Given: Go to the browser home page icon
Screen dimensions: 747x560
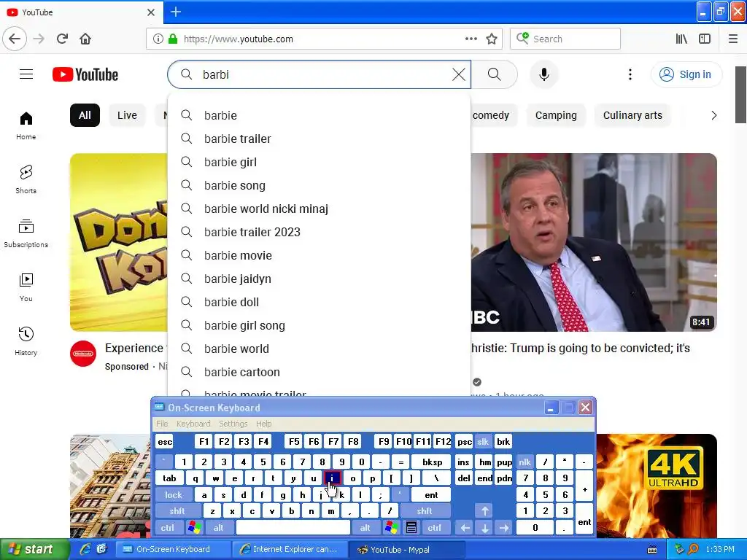Looking at the screenshot, I should (85, 39).
